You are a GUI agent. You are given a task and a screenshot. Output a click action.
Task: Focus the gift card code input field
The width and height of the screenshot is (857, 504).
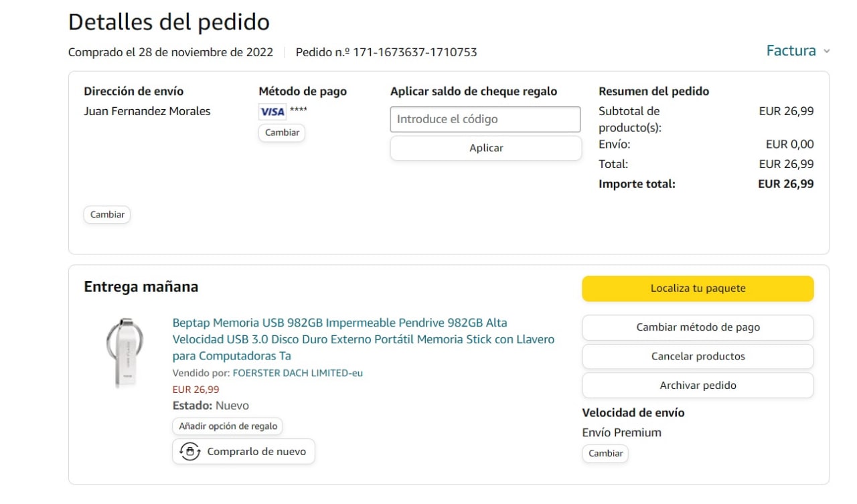(x=485, y=119)
